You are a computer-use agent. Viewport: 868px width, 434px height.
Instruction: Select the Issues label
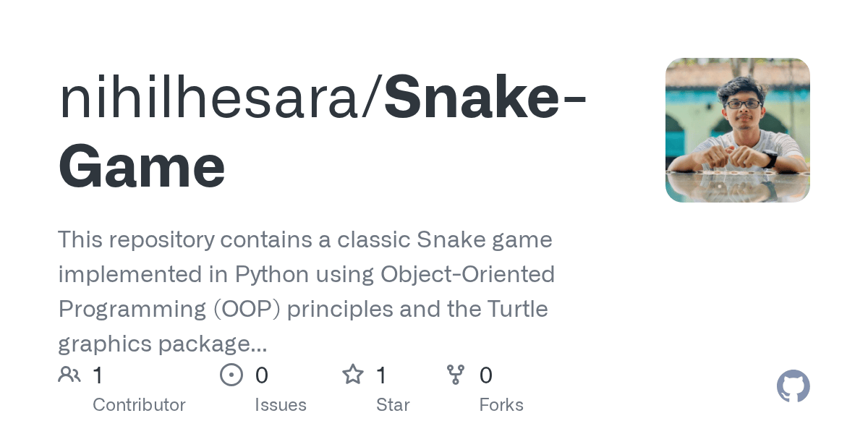281,405
